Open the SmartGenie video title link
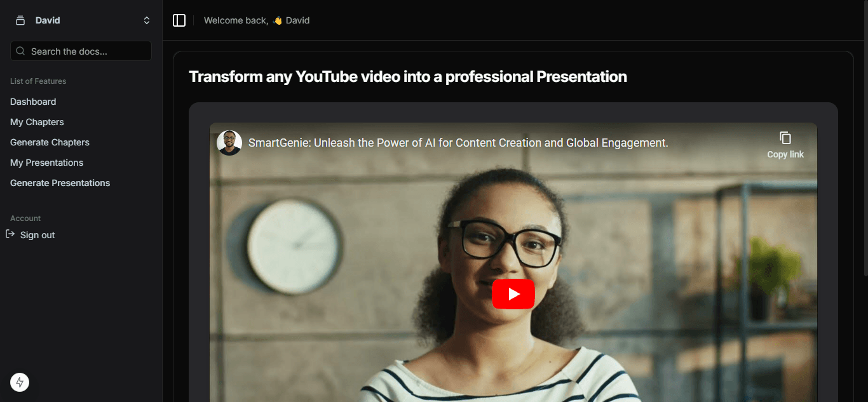Viewport: 868px width, 402px height. point(458,143)
